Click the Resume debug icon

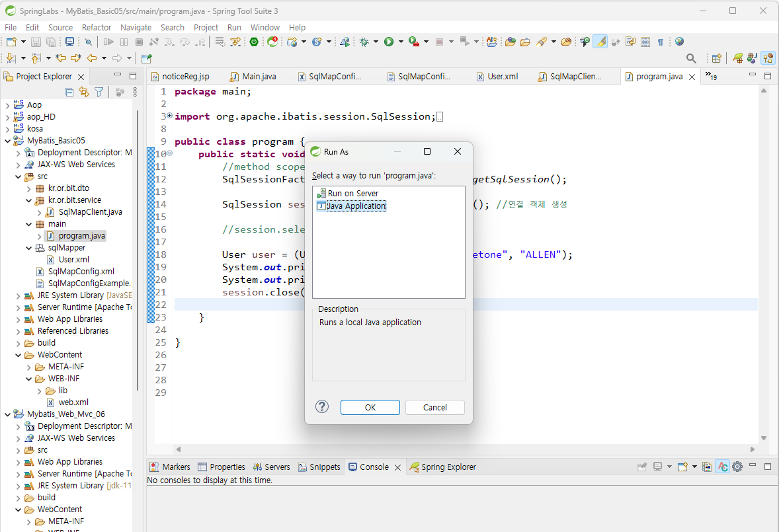[108, 42]
